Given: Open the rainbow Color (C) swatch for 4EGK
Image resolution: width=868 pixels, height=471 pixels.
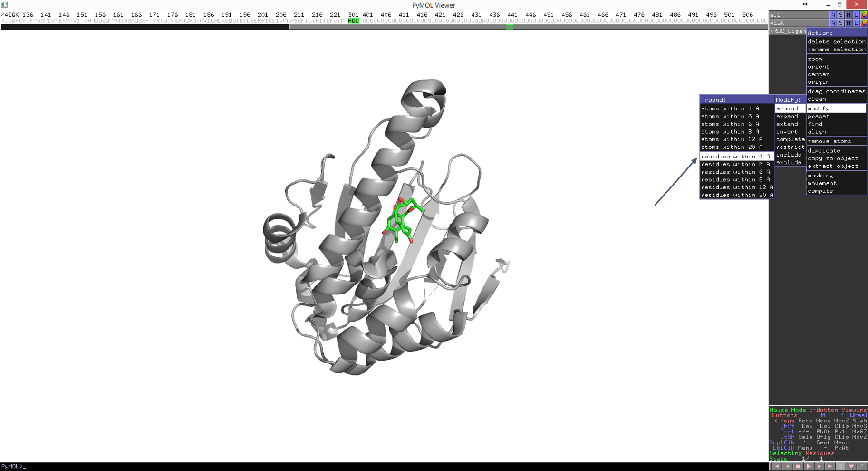Looking at the screenshot, I should tap(864, 23).
